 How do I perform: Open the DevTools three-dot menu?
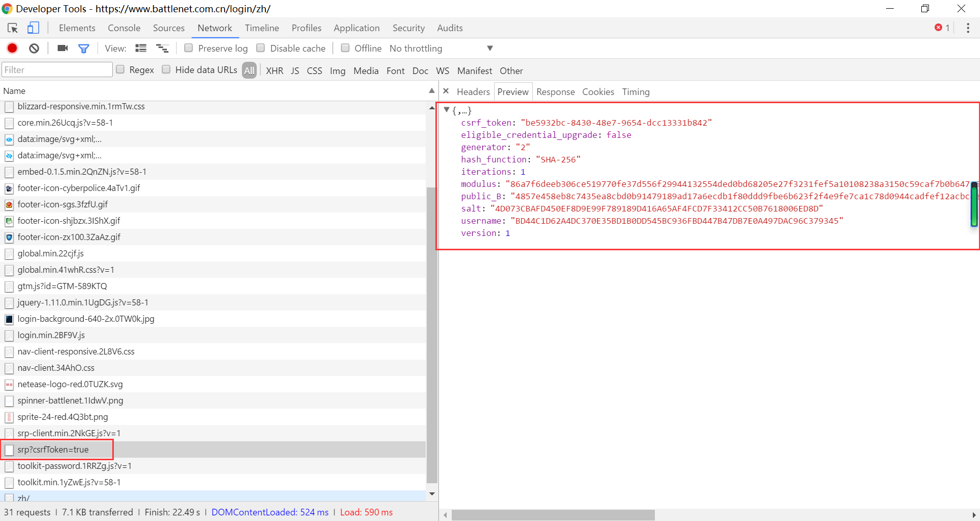(x=968, y=28)
